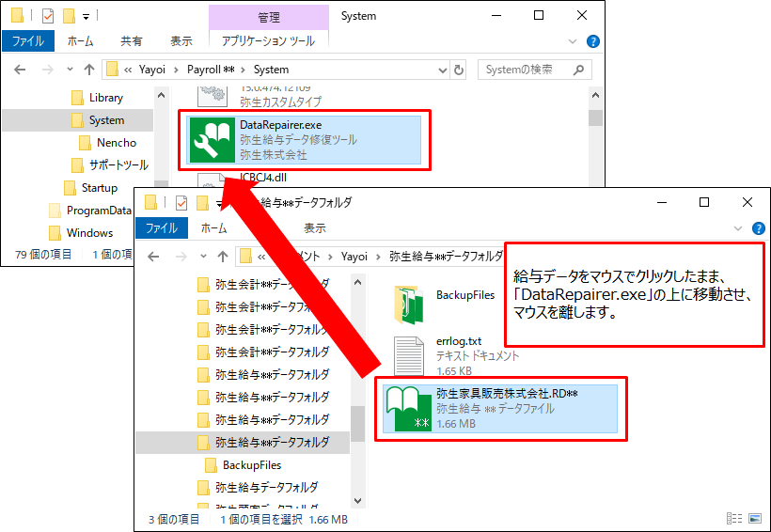Refresh the System folder view
Viewport: 771px width, 532px height.
click(x=459, y=70)
